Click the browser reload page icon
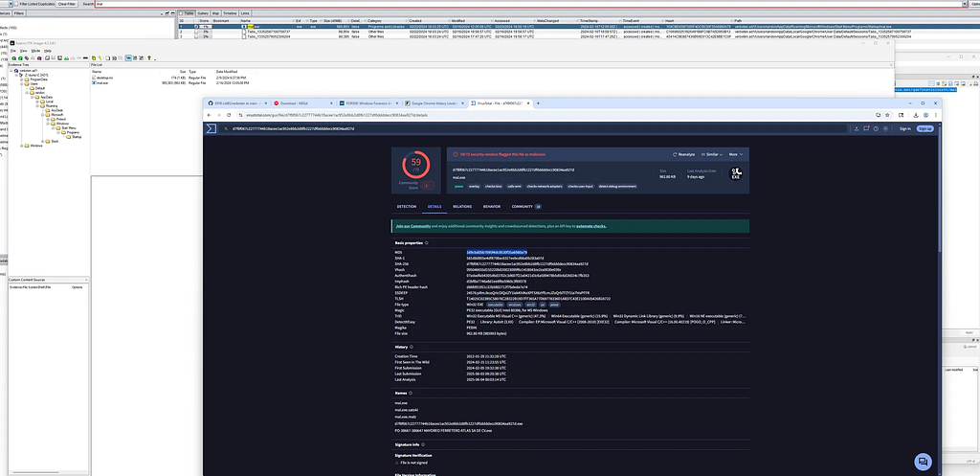The width and height of the screenshot is (980, 476). [229, 115]
